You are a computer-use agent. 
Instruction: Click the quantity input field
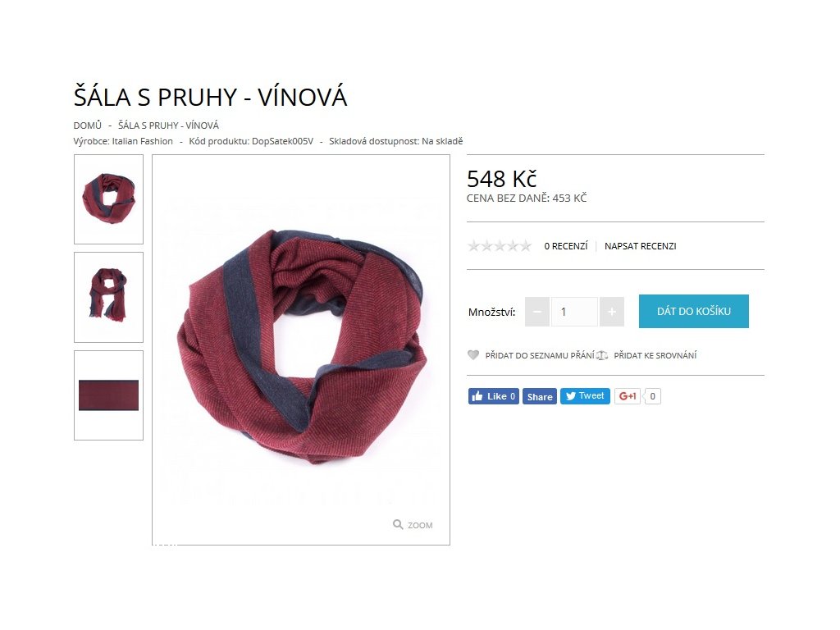point(574,312)
